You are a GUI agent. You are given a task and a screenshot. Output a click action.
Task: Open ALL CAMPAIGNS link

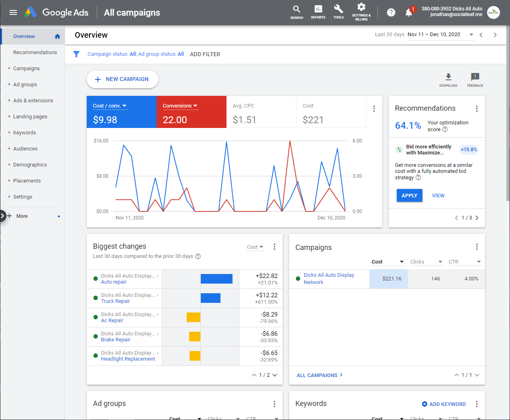320,375
